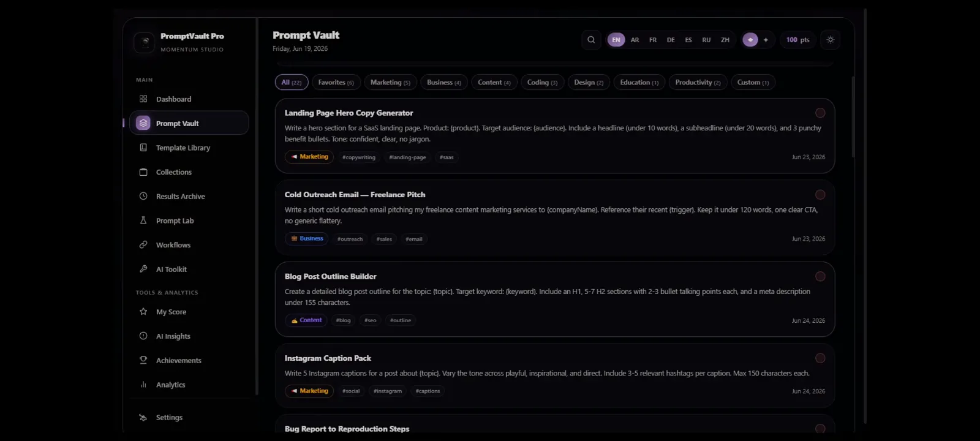Open Achievements page

tap(189, 361)
